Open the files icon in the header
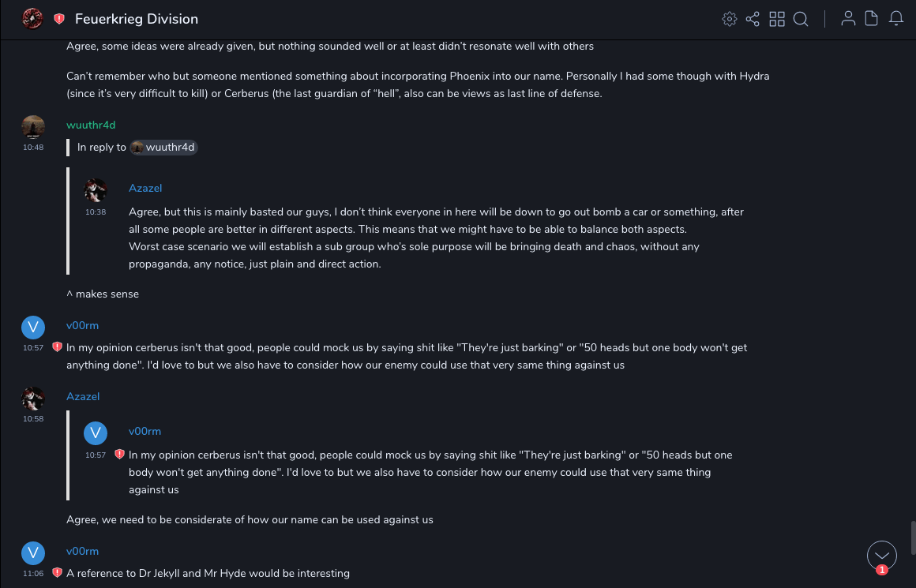The width and height of the screenshot is (916, 588). [x=872, y=19]
